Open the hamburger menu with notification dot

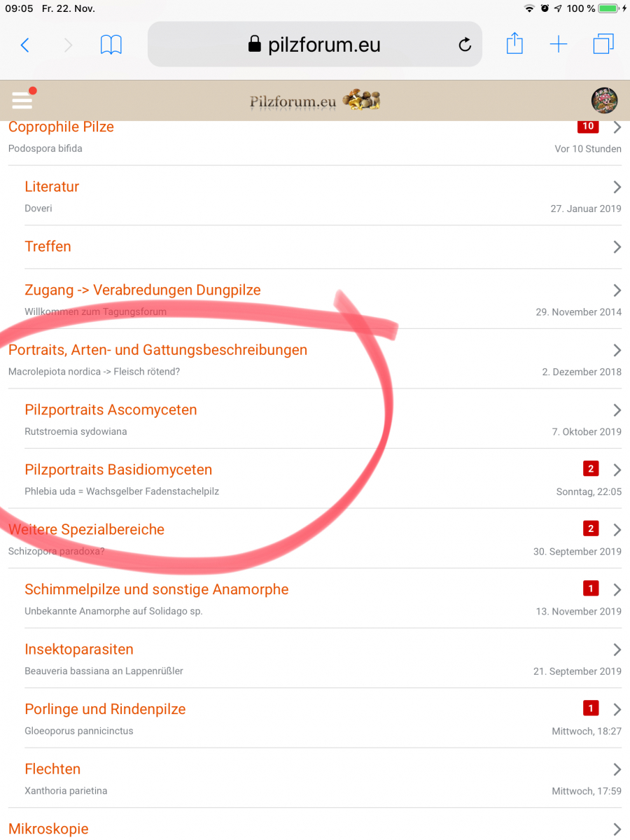click(22, 100)
